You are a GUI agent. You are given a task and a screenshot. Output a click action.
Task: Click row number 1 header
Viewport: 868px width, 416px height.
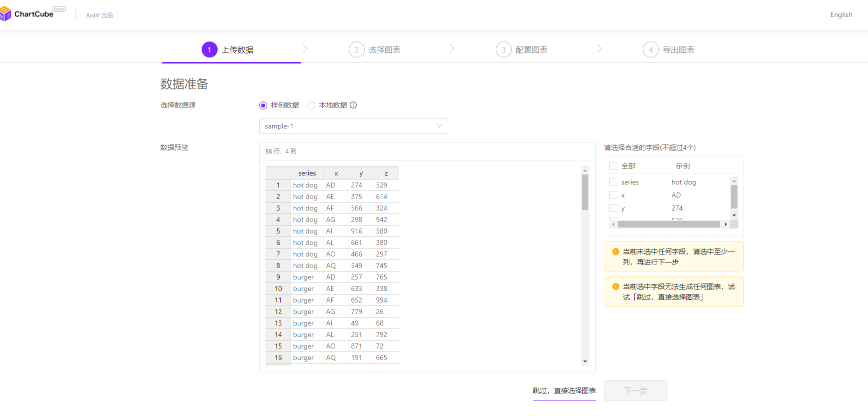pyautogui.click(x=278, y=185)
